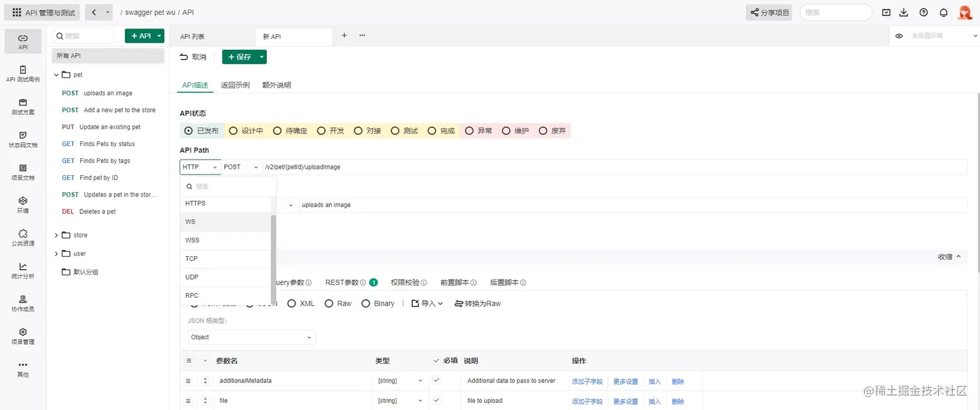Select HTTPS from the protocol list
Image resolution: width=980 pixels, height=410 pixels.
point(225,204)
